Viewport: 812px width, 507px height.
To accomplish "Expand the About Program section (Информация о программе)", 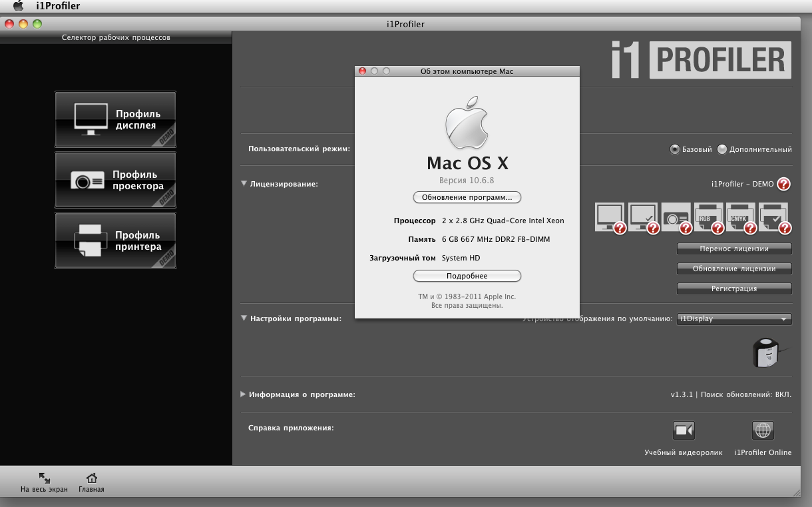I will tap(244, 394).
